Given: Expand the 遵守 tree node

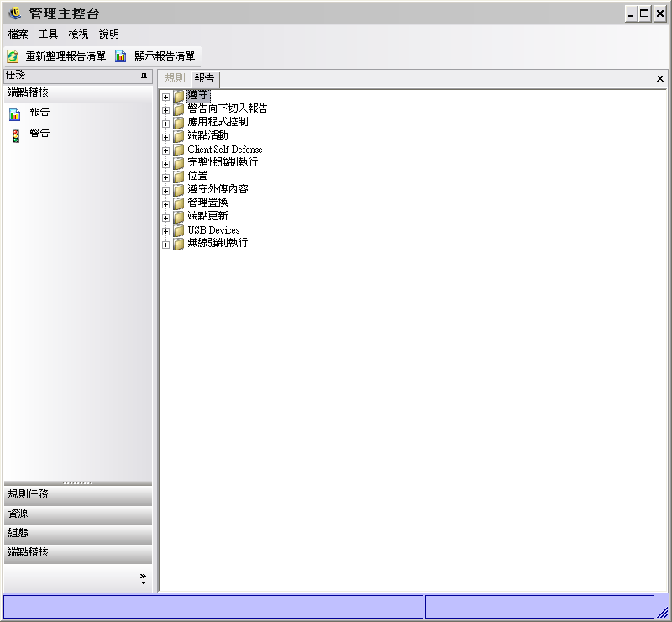Looking at the screenshot, I should tap(165, 97).
